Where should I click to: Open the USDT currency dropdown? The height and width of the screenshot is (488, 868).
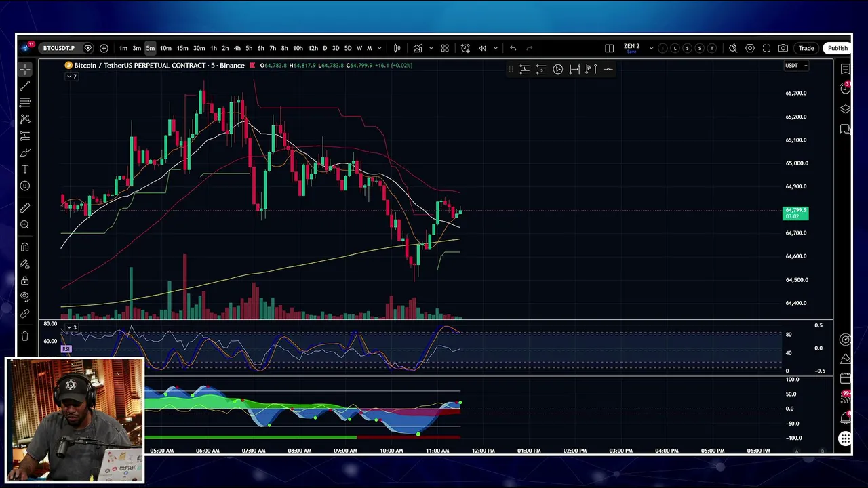796,66
